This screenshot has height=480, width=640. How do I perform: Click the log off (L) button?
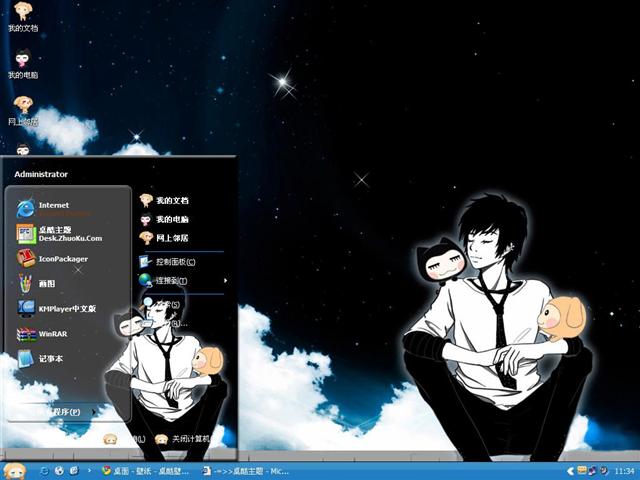(x=124, y=439)
